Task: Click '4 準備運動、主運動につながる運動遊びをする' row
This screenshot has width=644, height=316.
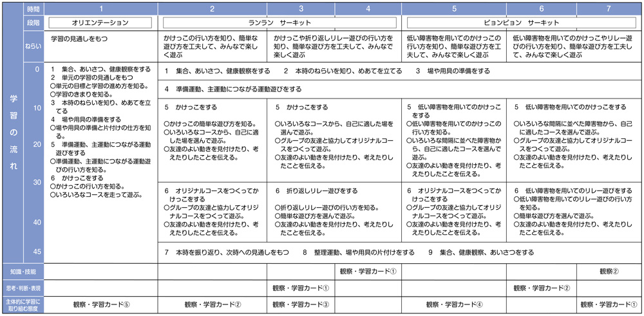Action: [x=233, y=89]
